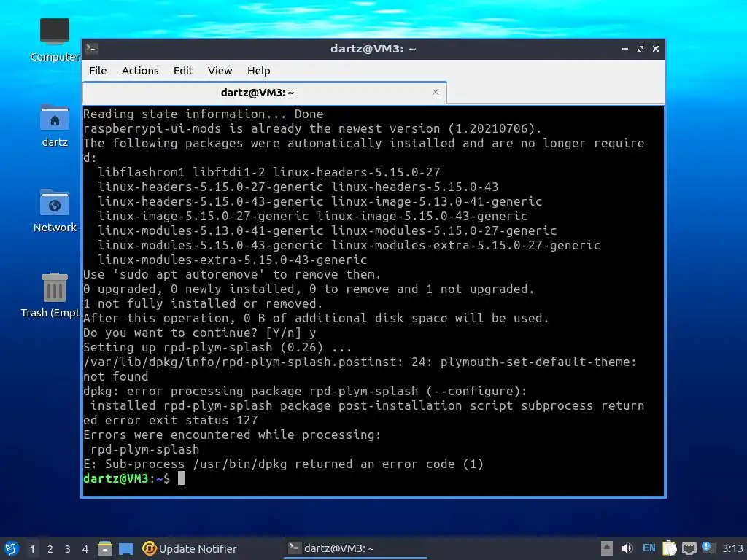
Task: Click the network connection tray icon
Action: pos(689,548)
